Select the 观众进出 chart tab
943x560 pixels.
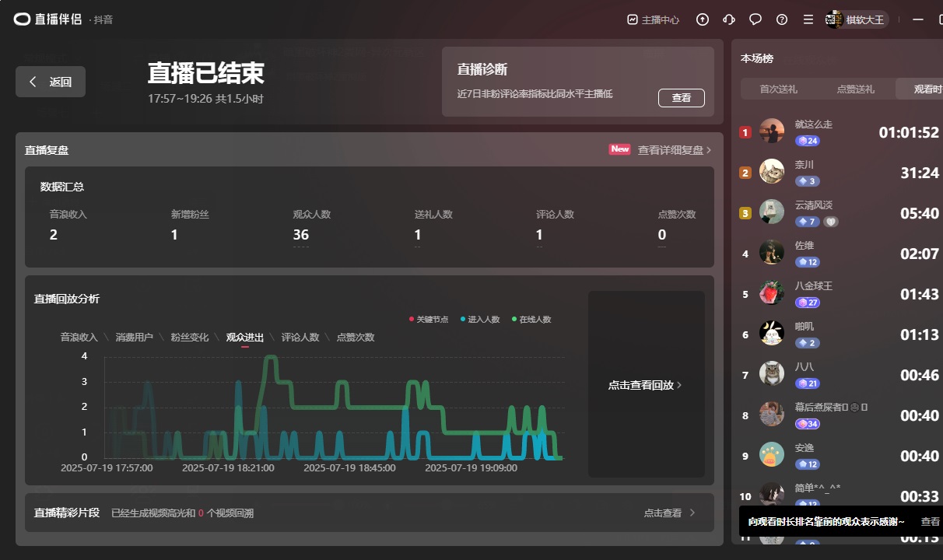click(245, 338)
